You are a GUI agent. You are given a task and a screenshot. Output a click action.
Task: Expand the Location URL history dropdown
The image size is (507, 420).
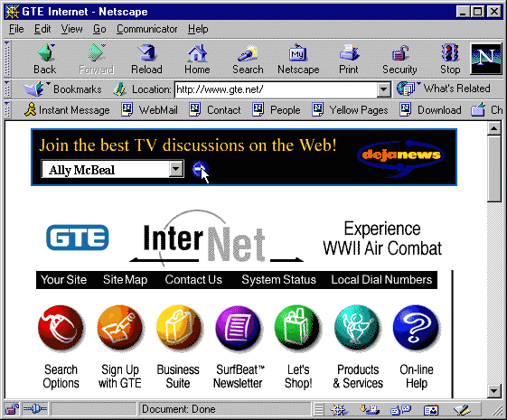pos(384,89)
